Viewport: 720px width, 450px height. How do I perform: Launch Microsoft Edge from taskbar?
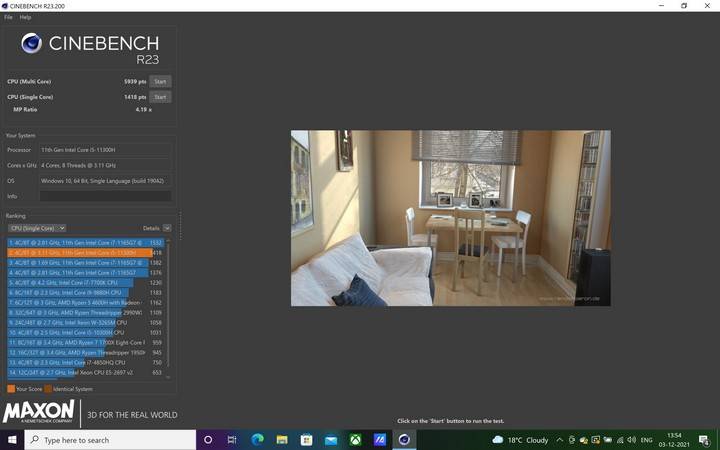256,439
